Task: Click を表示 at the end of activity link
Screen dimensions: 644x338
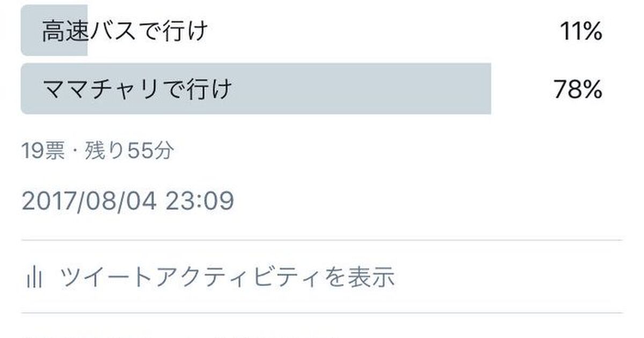Action: tap(364, 277)
